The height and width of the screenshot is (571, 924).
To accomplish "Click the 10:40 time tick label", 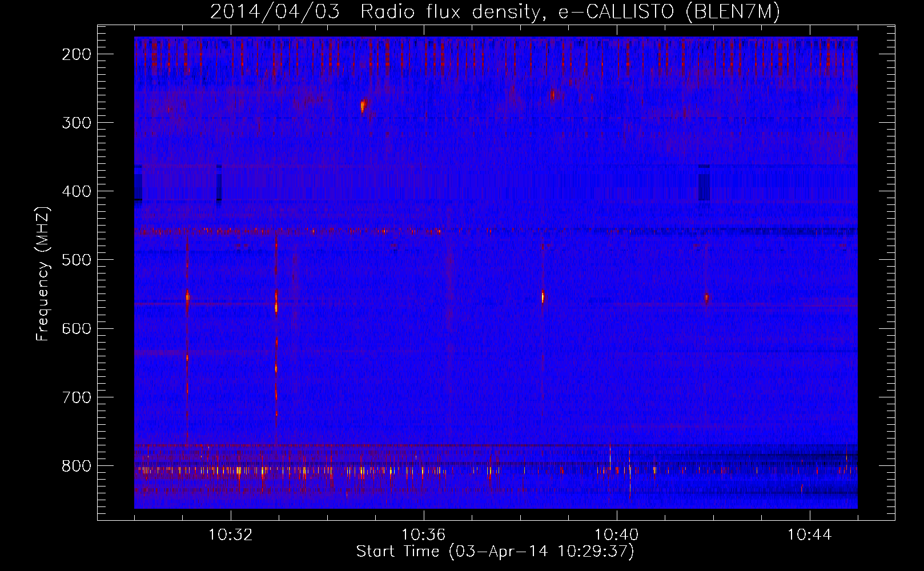I will pyautogui.click(x=617, y=535).
